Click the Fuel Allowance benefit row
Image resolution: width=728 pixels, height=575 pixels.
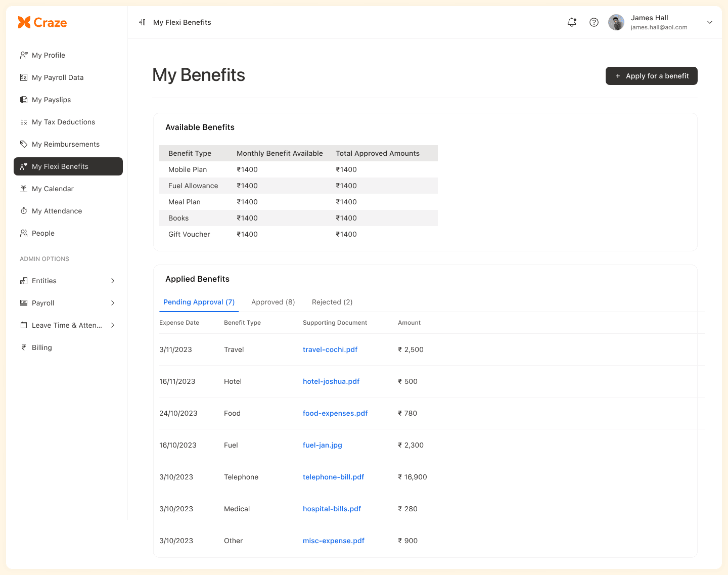point(298,186)
